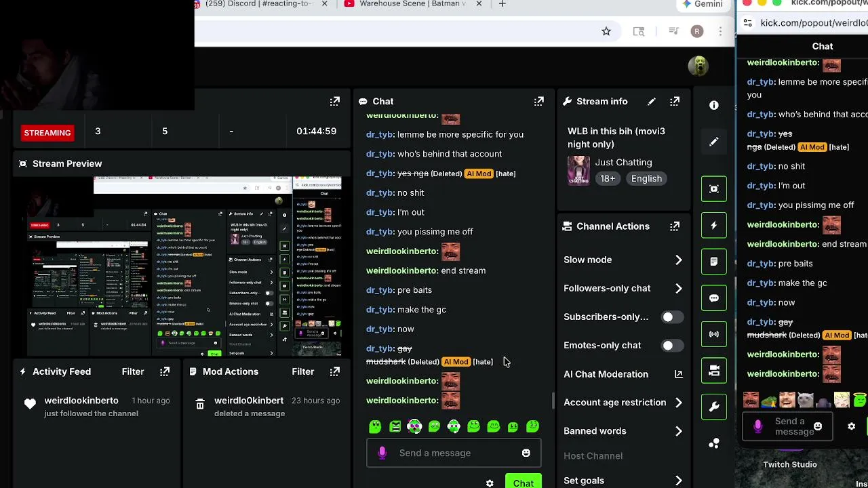This screenshot has height=488, width=868.
Task: Toggle Subscribers-only chat switch
Action: tap(672, 317)
